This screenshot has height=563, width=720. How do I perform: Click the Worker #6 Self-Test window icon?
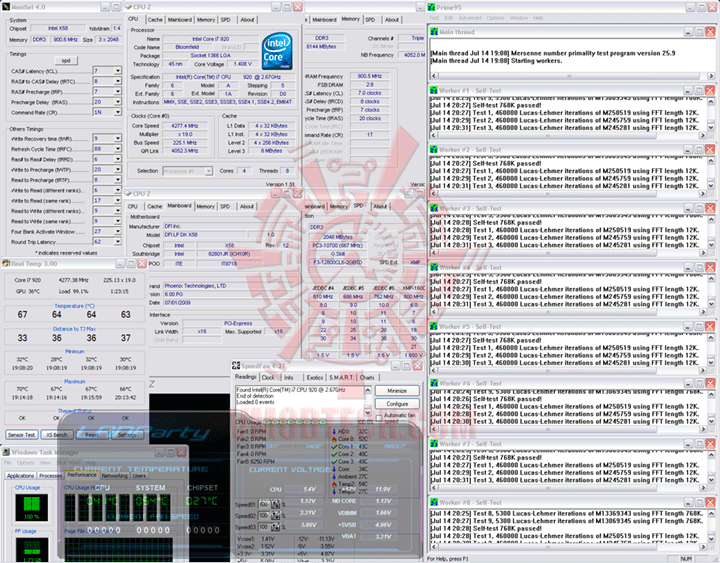(x=433, y=383)
